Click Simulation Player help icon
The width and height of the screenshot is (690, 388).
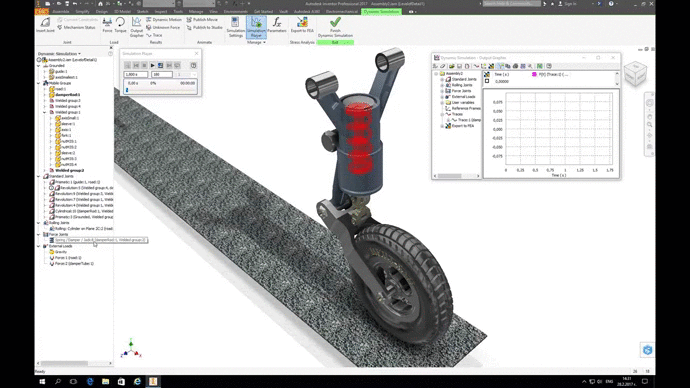pos(193,65)
